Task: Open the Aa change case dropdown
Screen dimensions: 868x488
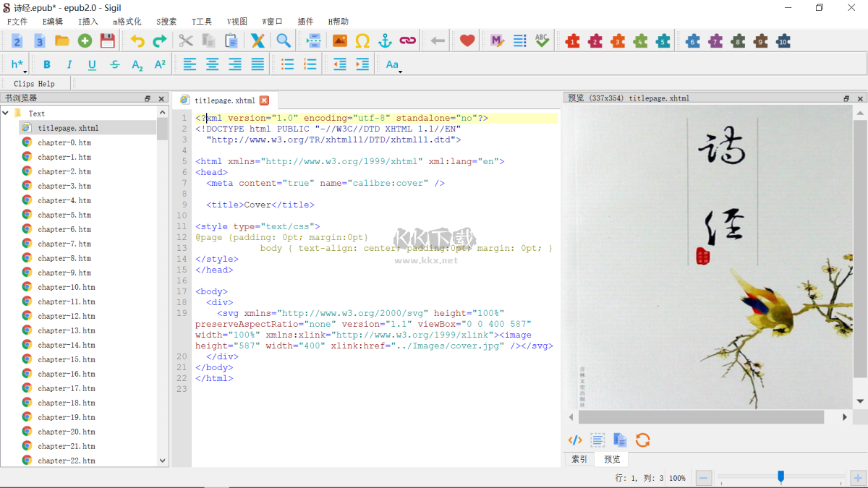Action: coord(393,64)
